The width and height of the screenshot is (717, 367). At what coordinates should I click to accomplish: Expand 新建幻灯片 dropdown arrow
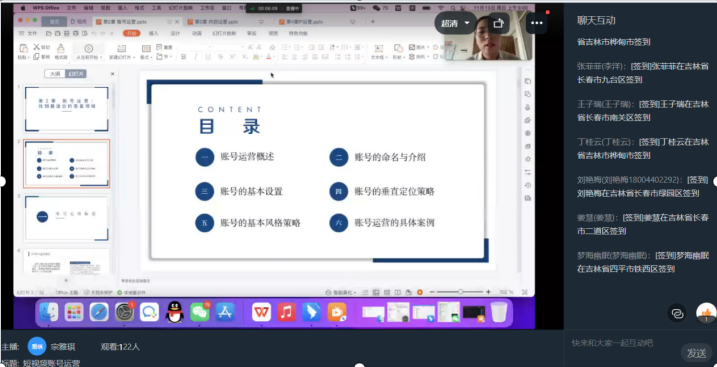tap(134, 58)
